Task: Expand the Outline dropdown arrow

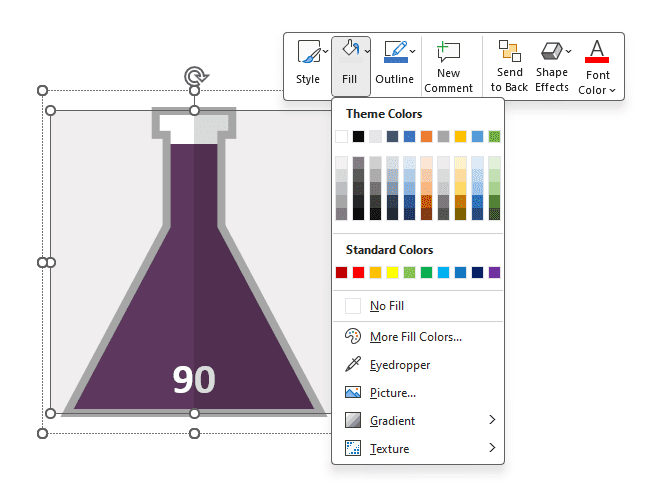Action: click(413, 51)
